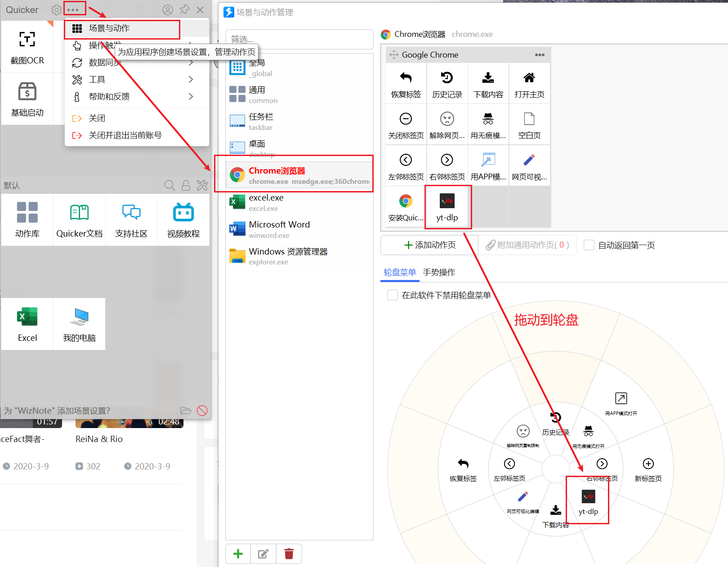Click the 解除网页 restriction action in the grid
Screen dimensions: 728x567
click(447, 125)
